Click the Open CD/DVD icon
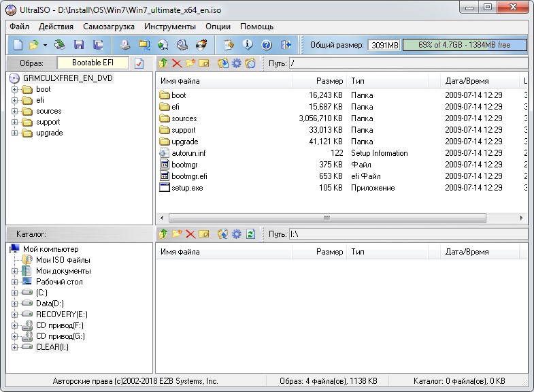 pos(60,45)
